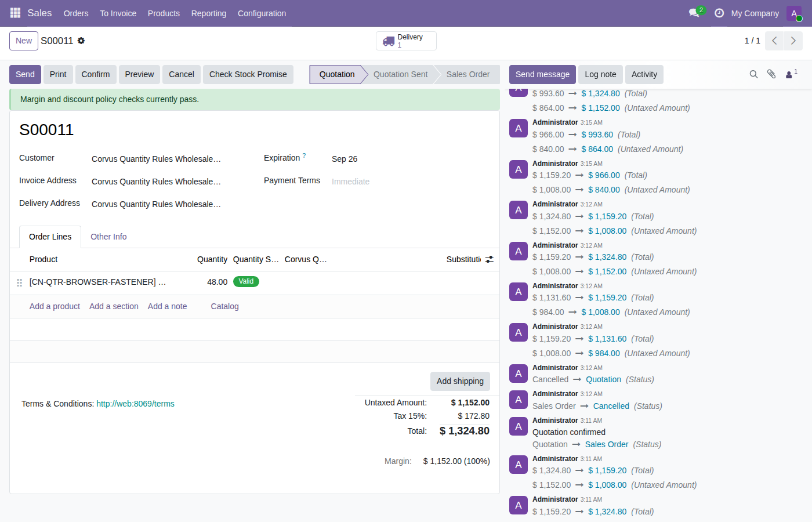Click My Company switcher
The width and height of the screenshot is (812, 522).
pyautogui.click(x=755, y=13)
